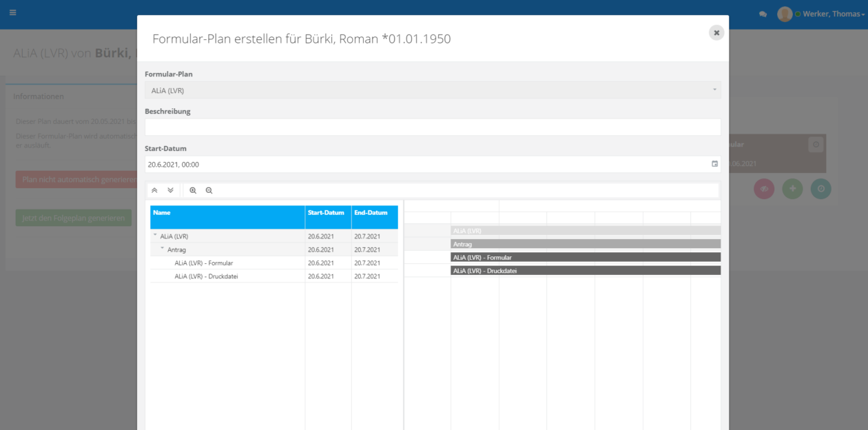
Task: Click the hamburger menu icon
Action: pos(12,13)
